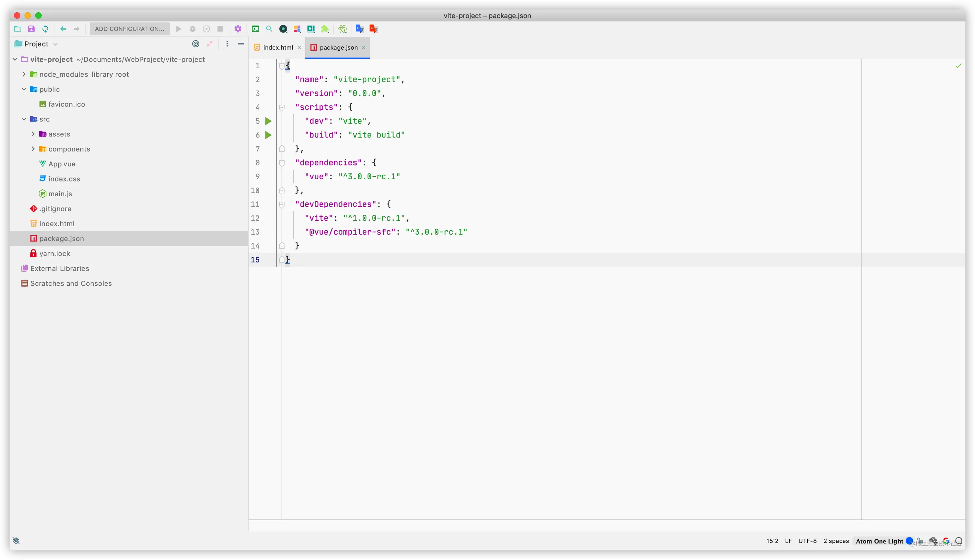Close the package.json tab
Screen dimensions: 975x560
click(364, 48)
